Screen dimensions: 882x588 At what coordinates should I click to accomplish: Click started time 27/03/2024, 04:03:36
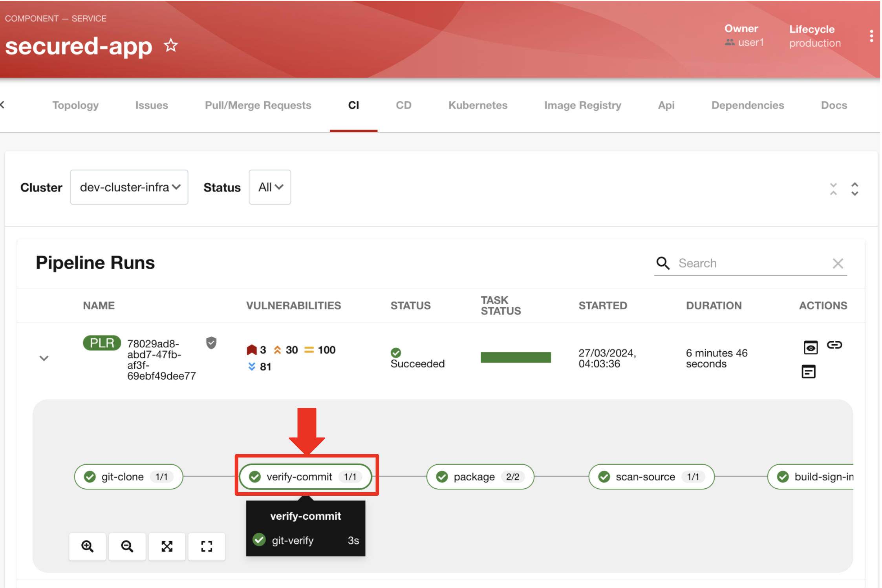click(x=607, y=358)
